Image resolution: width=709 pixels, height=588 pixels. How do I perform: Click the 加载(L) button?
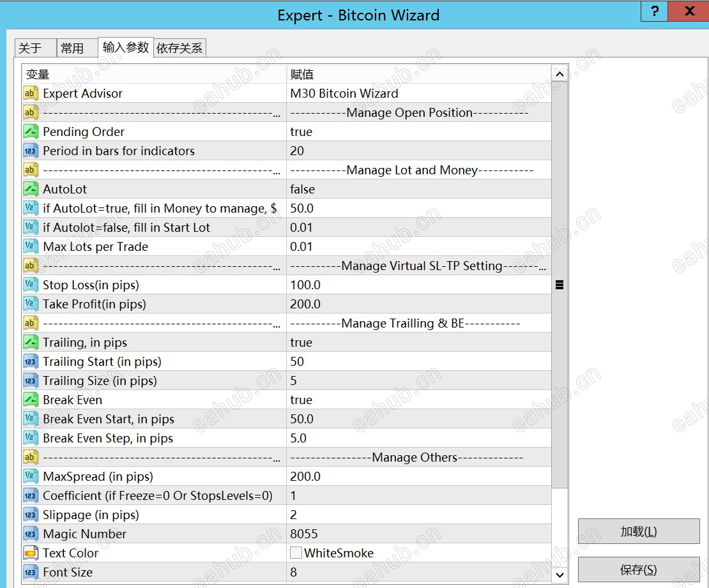coord(639,531)
